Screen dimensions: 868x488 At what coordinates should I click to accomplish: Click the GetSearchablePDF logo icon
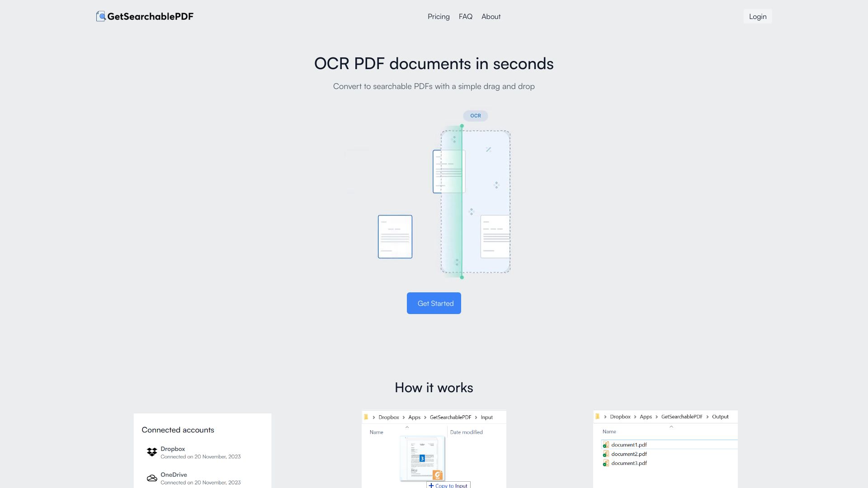click(x=100, y=16)
